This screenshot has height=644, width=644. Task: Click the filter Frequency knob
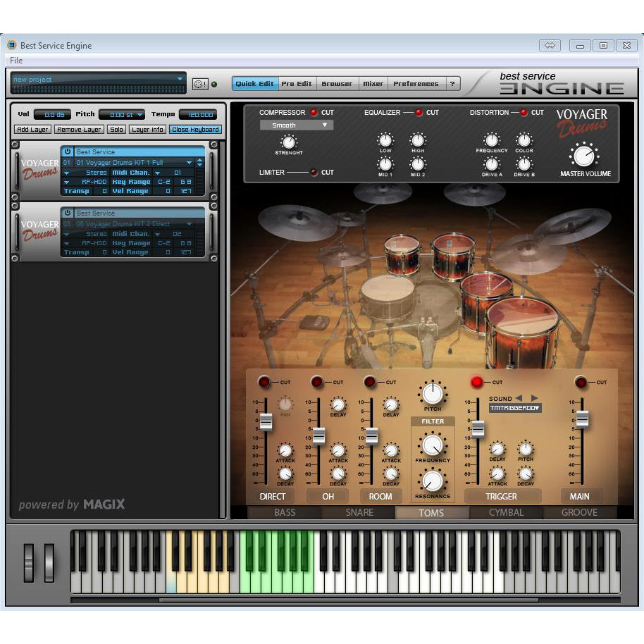[432, 445]
